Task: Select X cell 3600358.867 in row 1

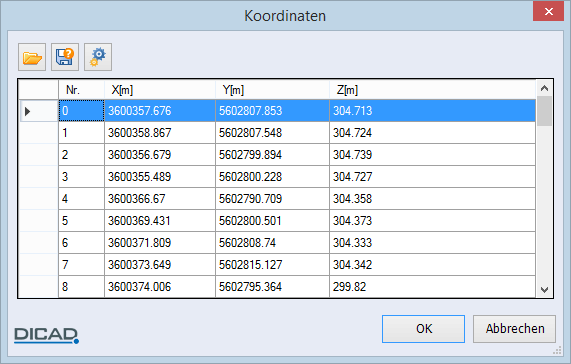Action: [160, 133]
